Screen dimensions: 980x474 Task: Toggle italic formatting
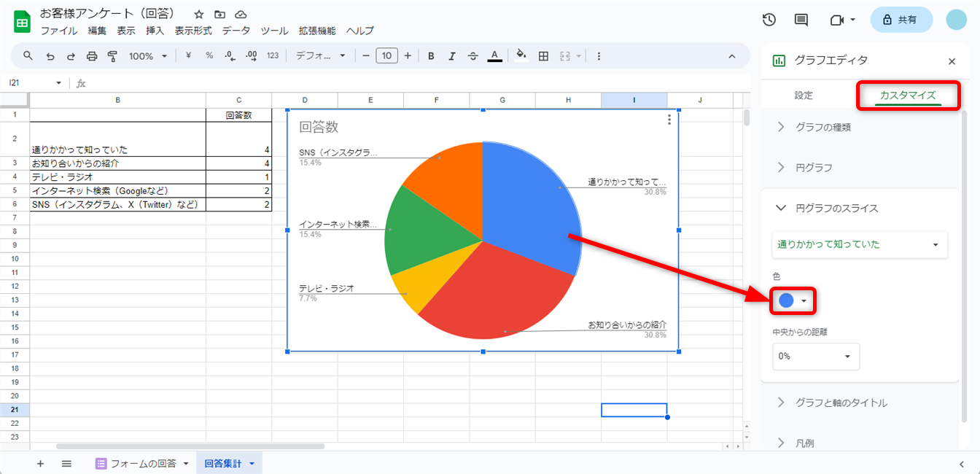452,55
